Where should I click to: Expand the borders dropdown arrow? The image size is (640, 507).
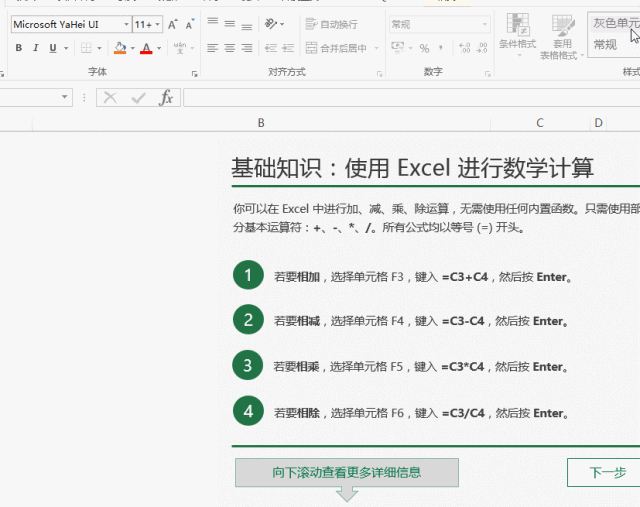[99, 48]
